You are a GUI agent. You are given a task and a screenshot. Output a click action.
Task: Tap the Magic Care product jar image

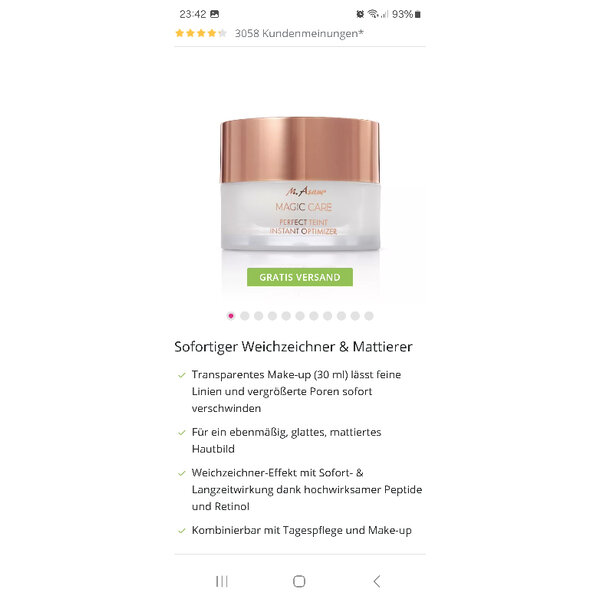pos(300,184)
